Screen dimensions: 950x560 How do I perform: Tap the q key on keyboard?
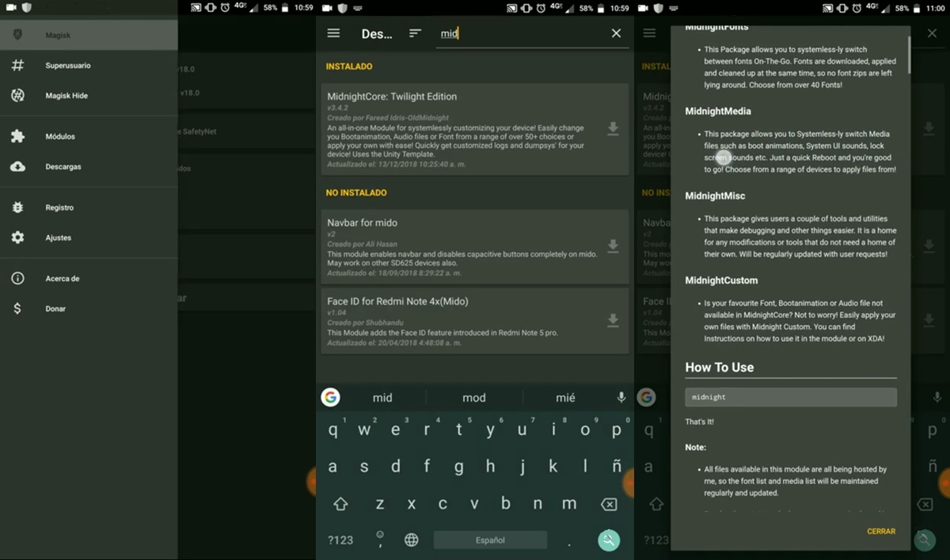click(332, 430)
